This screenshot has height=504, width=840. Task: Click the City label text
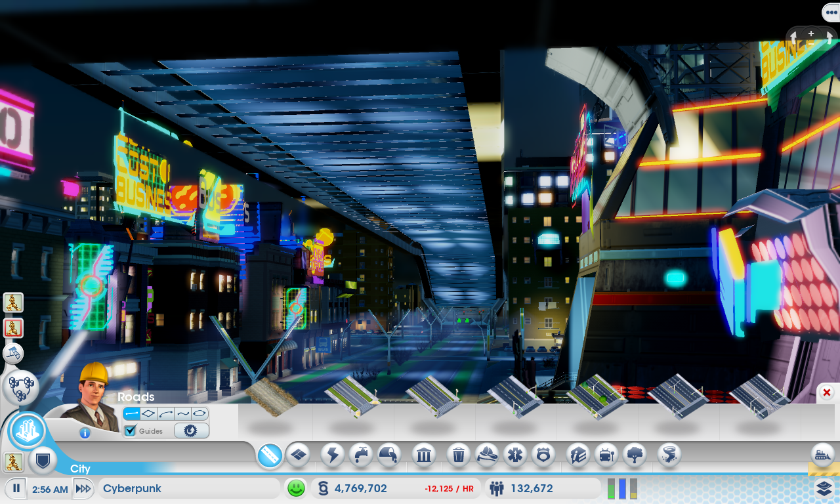80,469
